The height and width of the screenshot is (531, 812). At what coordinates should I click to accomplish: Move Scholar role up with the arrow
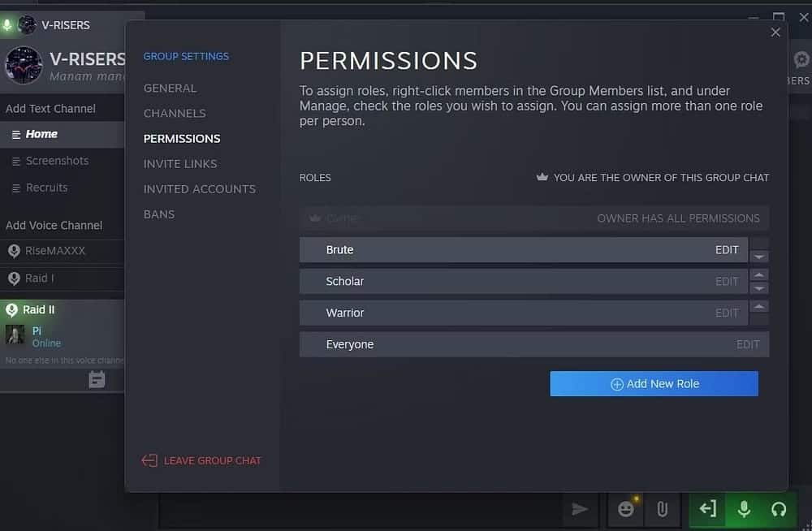point(759,274)
